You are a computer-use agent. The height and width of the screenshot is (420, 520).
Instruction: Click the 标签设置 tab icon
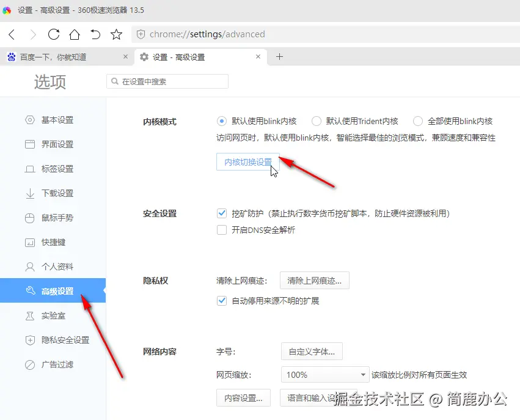point(30,169)
